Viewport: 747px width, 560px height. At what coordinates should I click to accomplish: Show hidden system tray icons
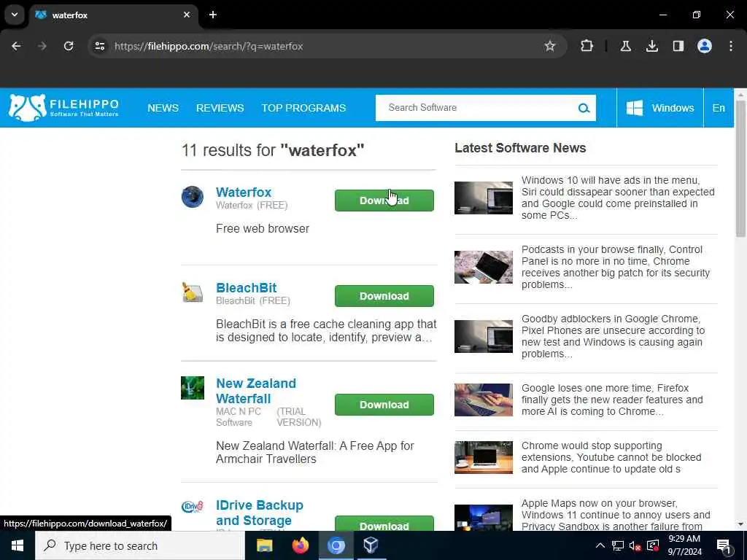(600, 545)
